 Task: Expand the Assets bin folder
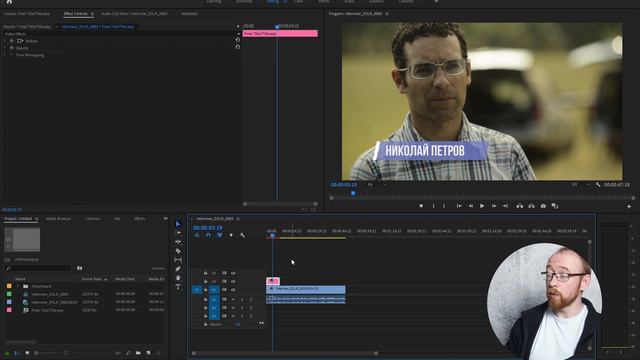(x=18, y=286)
